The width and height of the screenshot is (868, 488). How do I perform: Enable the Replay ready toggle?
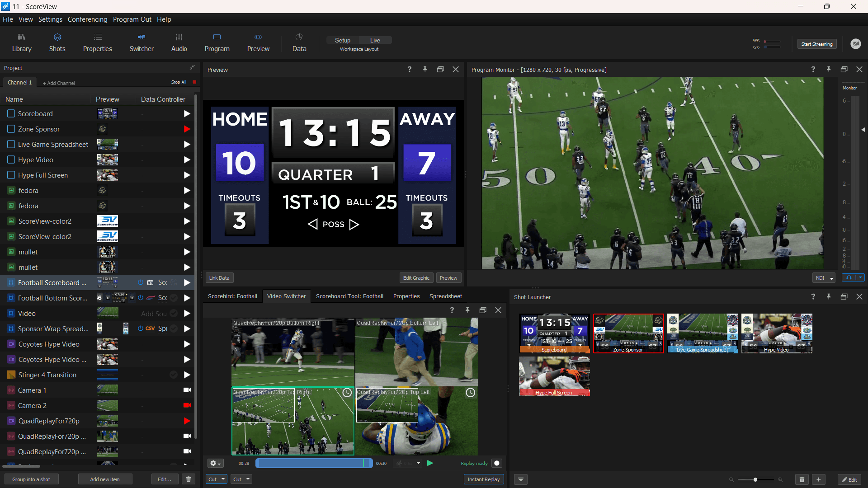click(497, 463)
